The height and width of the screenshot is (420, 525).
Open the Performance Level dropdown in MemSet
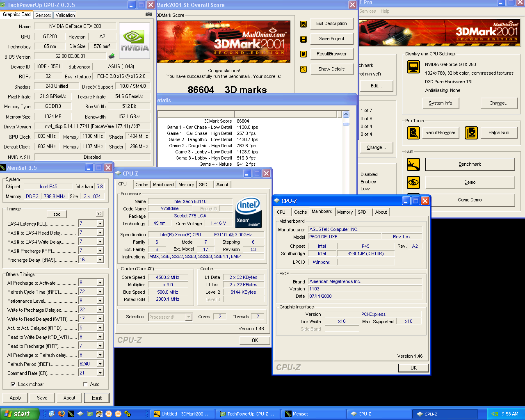[100, 301]
